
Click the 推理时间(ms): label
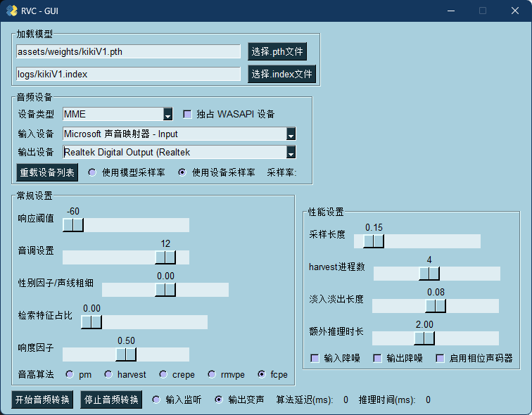387,400
